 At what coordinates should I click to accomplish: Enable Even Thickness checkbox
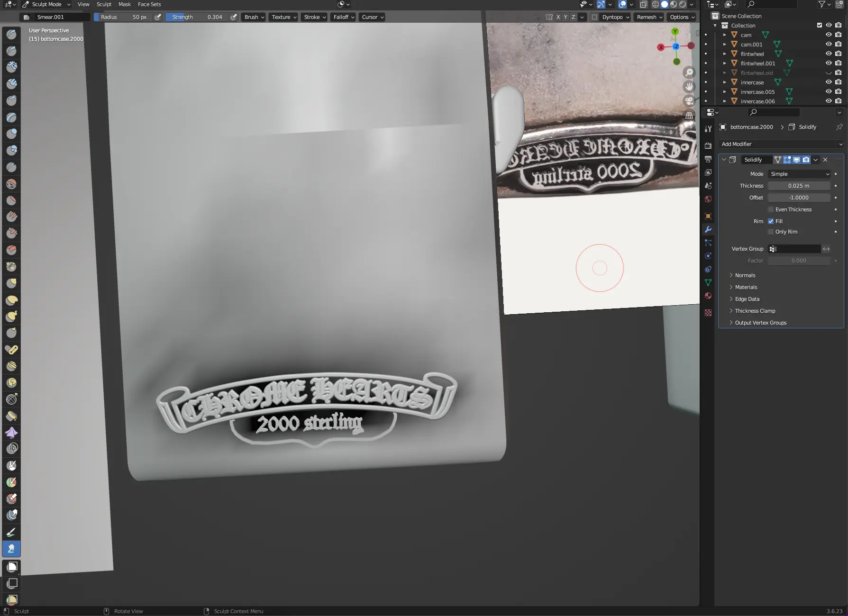pos(771,209)
